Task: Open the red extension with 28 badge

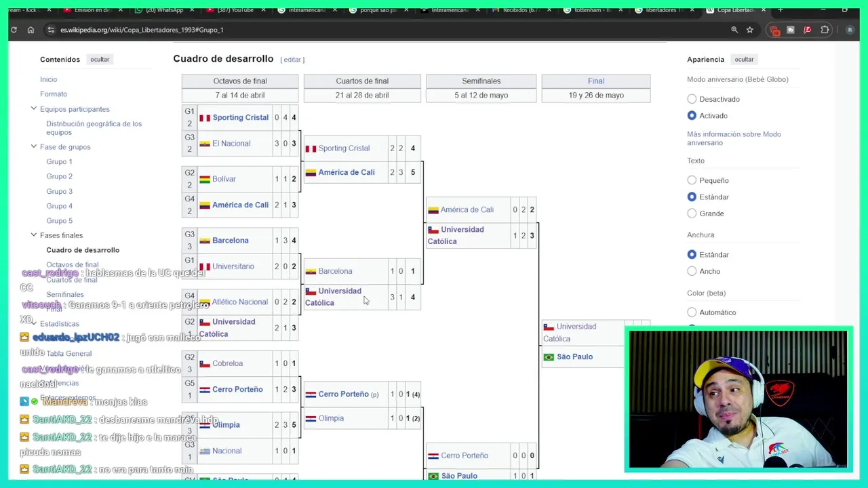Action: pyautogui.click(x=774, y=30)
